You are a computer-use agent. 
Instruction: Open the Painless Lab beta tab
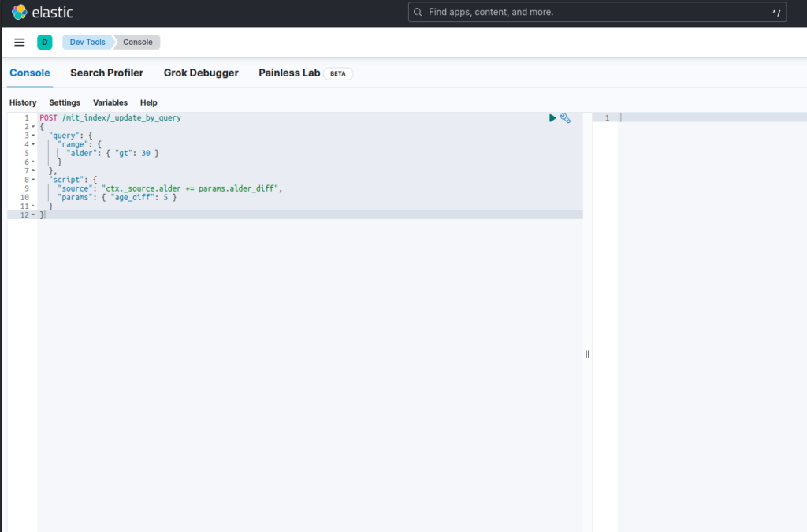(x=290, y=73)
